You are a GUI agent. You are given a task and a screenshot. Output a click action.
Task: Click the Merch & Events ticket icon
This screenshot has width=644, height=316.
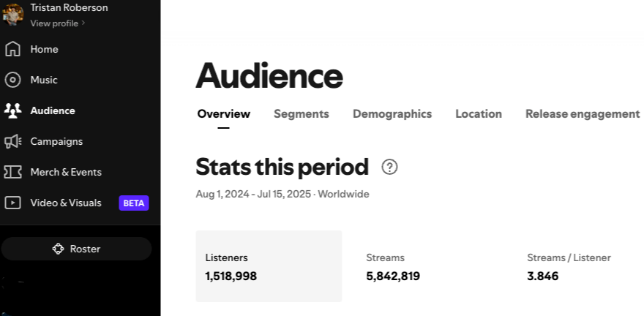[12, 172]
